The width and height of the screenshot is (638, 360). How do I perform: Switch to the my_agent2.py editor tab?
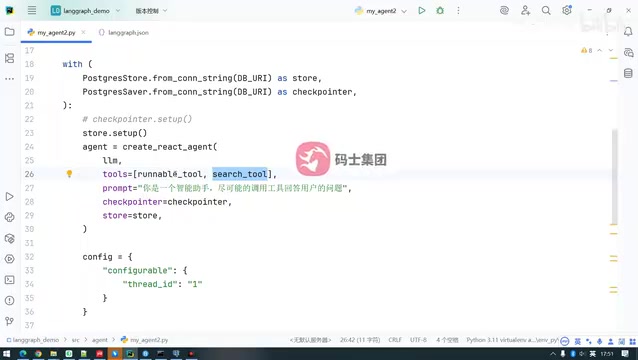(x=56, y=33)
